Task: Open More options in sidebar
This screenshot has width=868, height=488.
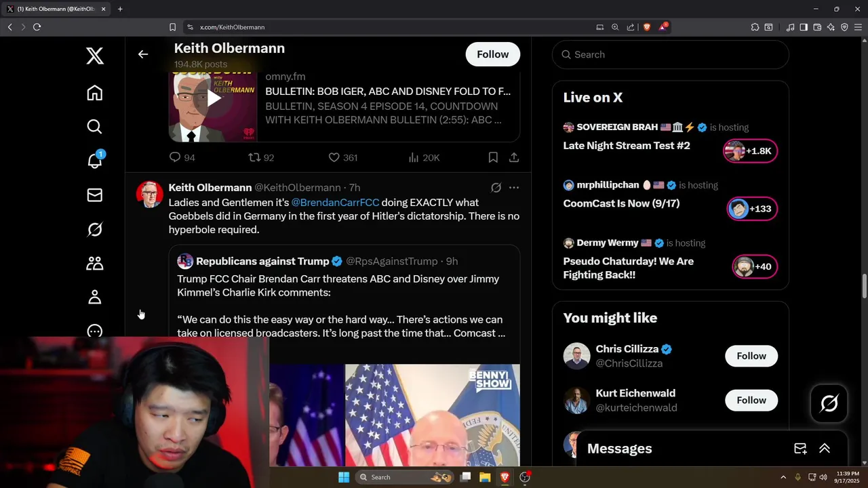Action: point(95,330)
